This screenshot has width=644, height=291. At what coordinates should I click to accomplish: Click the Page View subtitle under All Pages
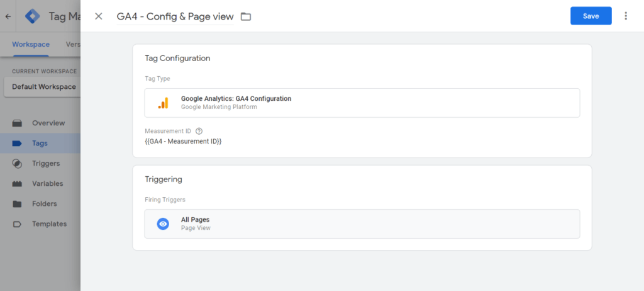[196, 228]
